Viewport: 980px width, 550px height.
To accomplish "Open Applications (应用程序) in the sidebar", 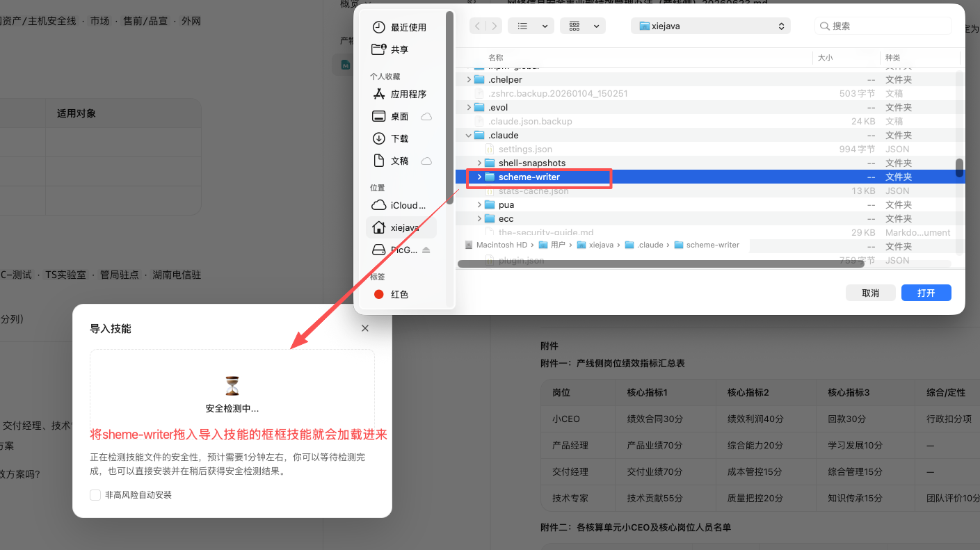I will point(400,94).
